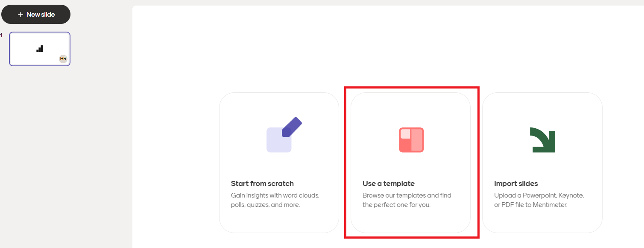Click the Browse our templates description
The height and width of the screenshot is (248, 644).
pyautogui.click(x=407, y=200)
